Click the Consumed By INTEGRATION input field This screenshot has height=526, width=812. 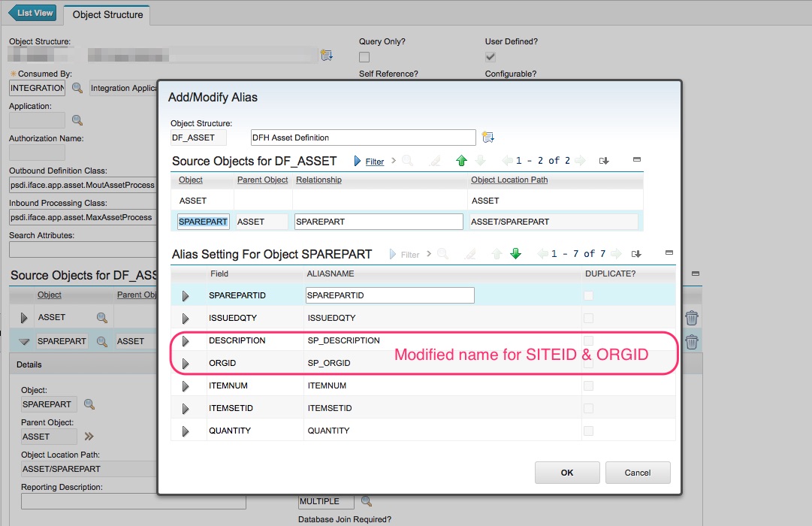(x=38, y=88)
